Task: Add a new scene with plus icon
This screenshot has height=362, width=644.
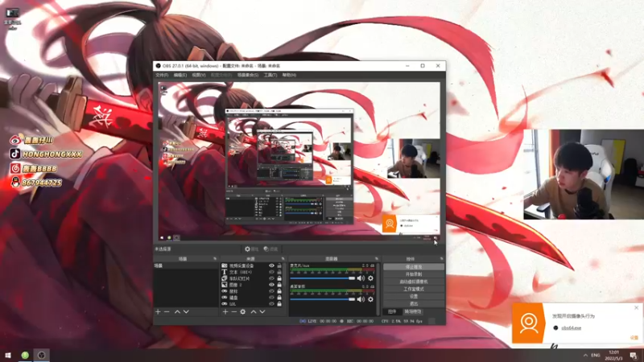Action: [158, 312]
